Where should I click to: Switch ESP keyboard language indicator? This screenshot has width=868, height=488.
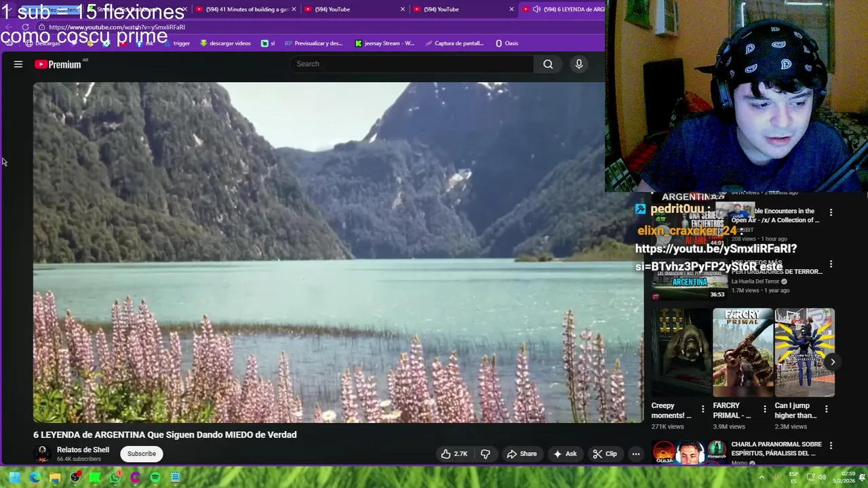click(x=793, y=477)
